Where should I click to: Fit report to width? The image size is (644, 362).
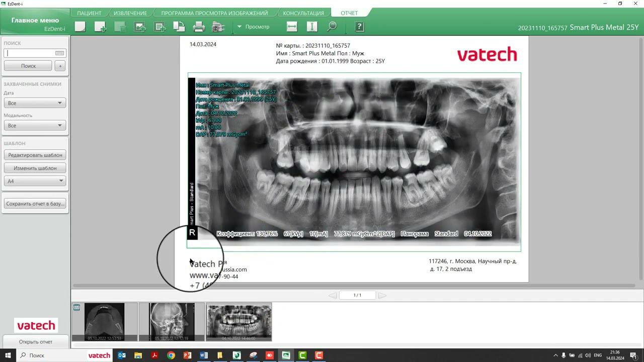pyautogui.click(x=292, y=27)
